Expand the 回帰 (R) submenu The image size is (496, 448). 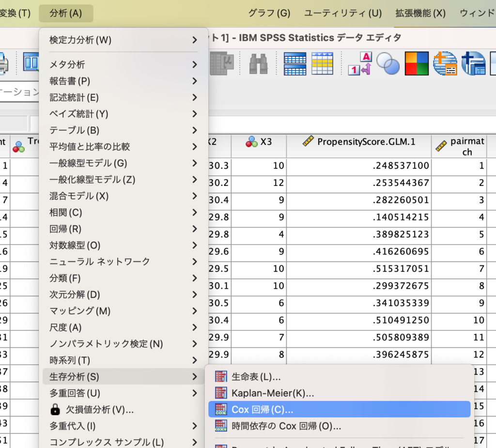tap(124, 229)
